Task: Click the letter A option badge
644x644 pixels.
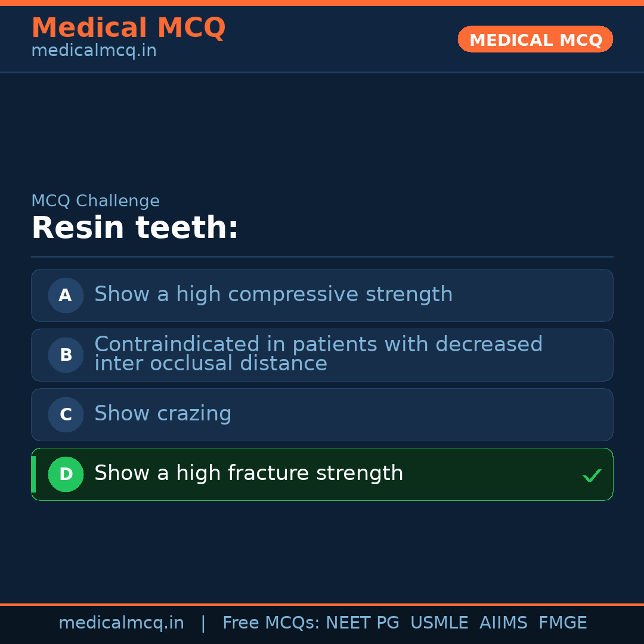Action: point(66,295)
